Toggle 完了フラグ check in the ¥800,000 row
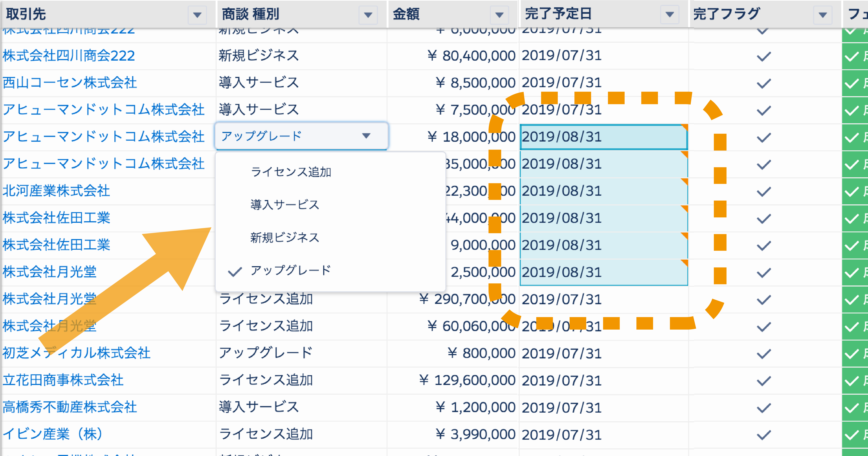The width and height of the screenshot is (868, 456). pos(763,354)
